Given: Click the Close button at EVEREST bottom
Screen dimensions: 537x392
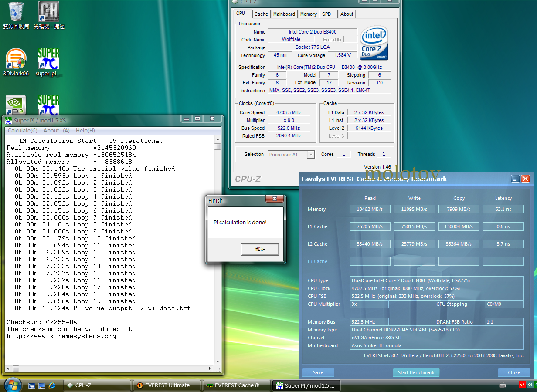Looking at the screenshot, I should pos(514,373).
